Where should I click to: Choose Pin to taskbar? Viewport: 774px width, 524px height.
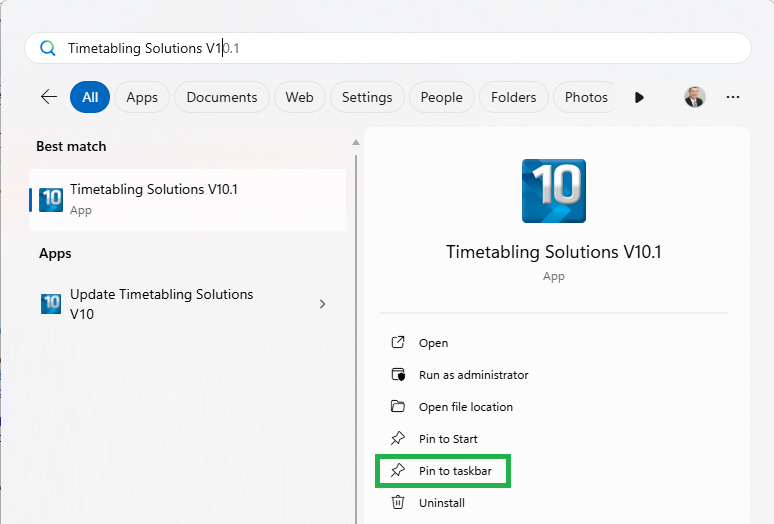tap(455, 471)
